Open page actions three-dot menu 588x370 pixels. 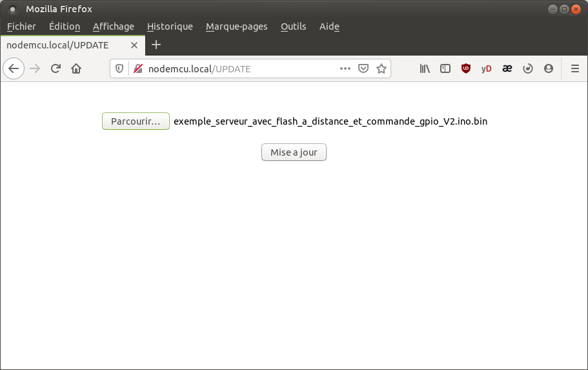(x=345, y=68)
